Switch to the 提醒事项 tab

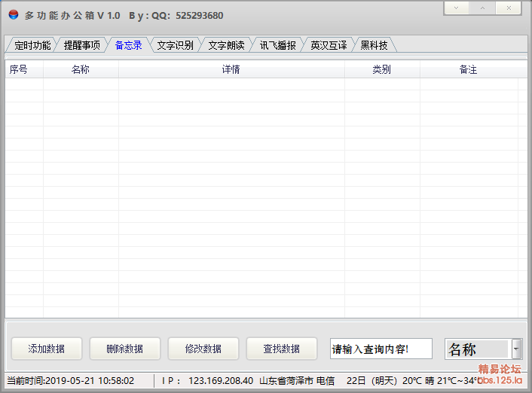click(82, 45)
